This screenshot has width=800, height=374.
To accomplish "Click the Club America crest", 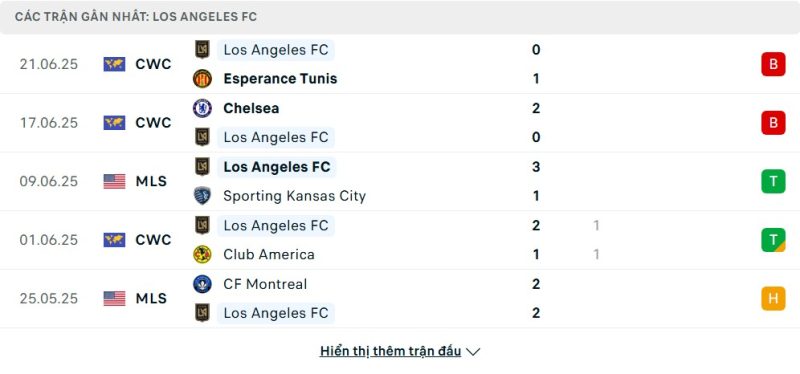I will click(x=203, y=254).
